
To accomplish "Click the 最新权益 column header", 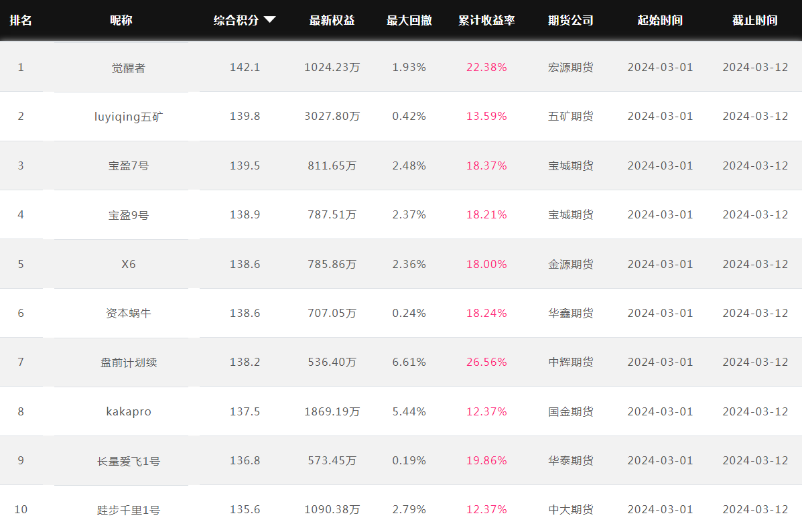I will coord(332,21).
